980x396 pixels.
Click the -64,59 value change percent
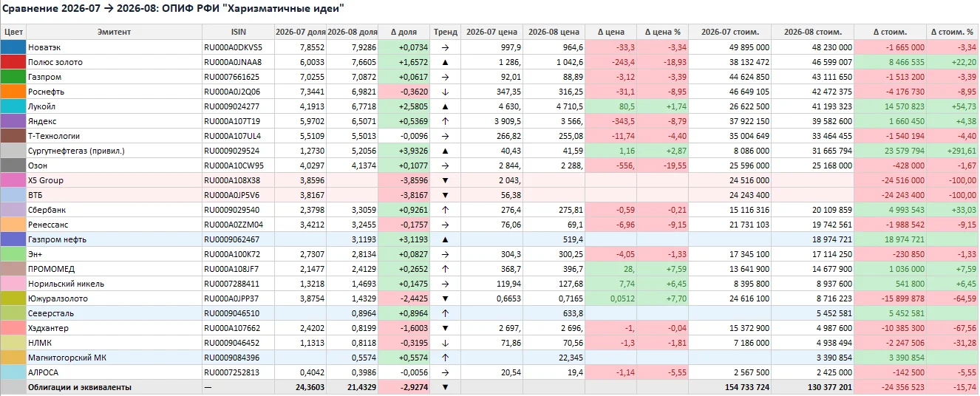coord(953,298)
